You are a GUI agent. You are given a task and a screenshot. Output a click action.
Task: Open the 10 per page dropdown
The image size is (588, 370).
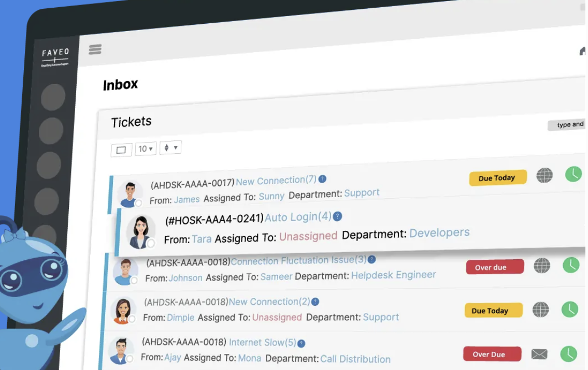pos(146,149)
